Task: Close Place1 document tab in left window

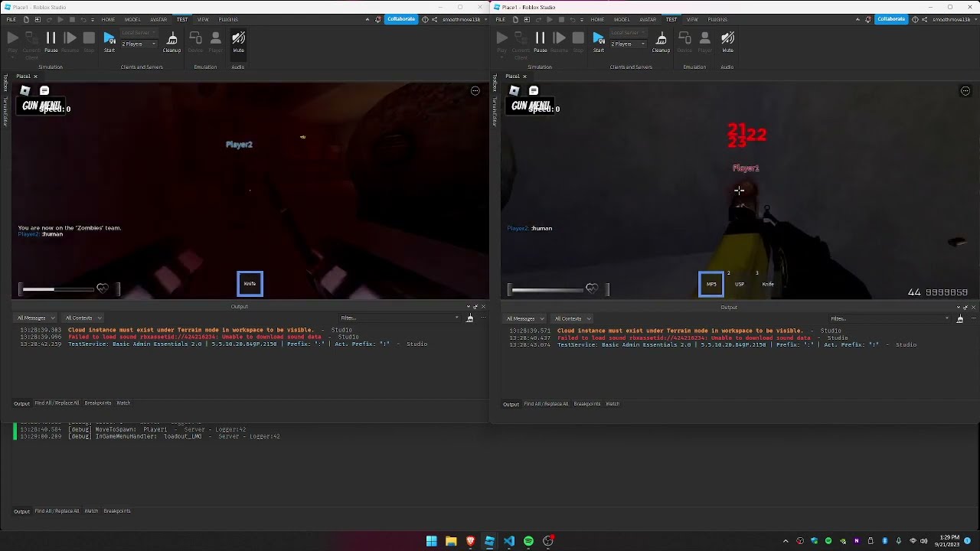Action: pos(35,77)
